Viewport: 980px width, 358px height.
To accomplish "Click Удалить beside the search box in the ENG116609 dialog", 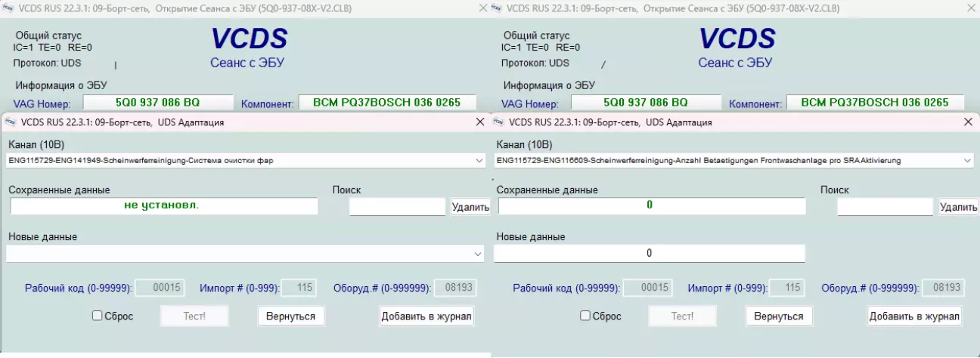I will point(958,207).
